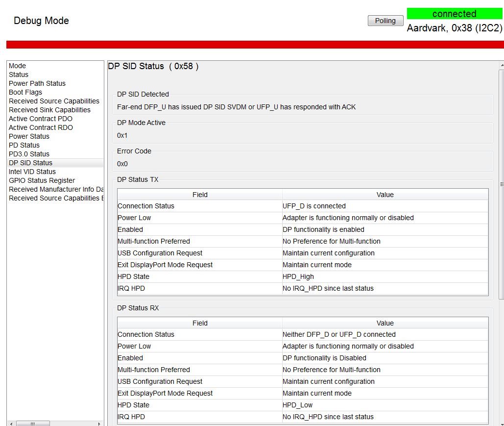The height and width of the screenshot is (426, 504).
Task: Click sidebar horizontal scrollbar left arrow
Action: (11, 424)
